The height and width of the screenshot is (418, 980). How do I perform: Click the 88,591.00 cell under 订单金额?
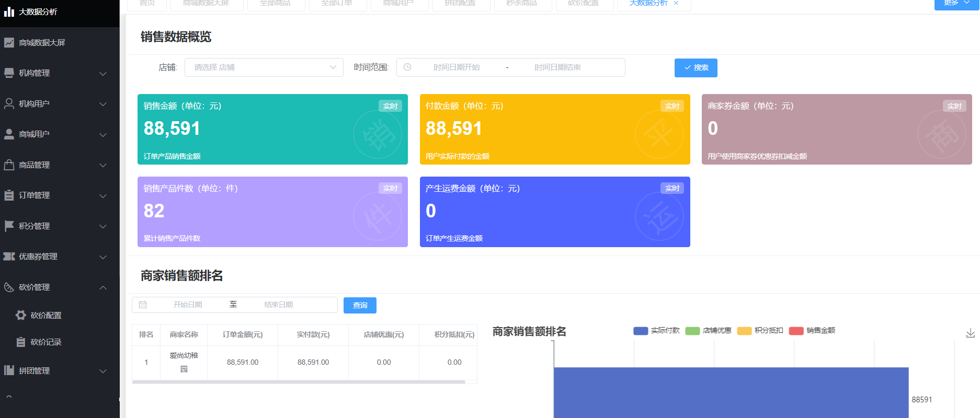pos(243,362)
